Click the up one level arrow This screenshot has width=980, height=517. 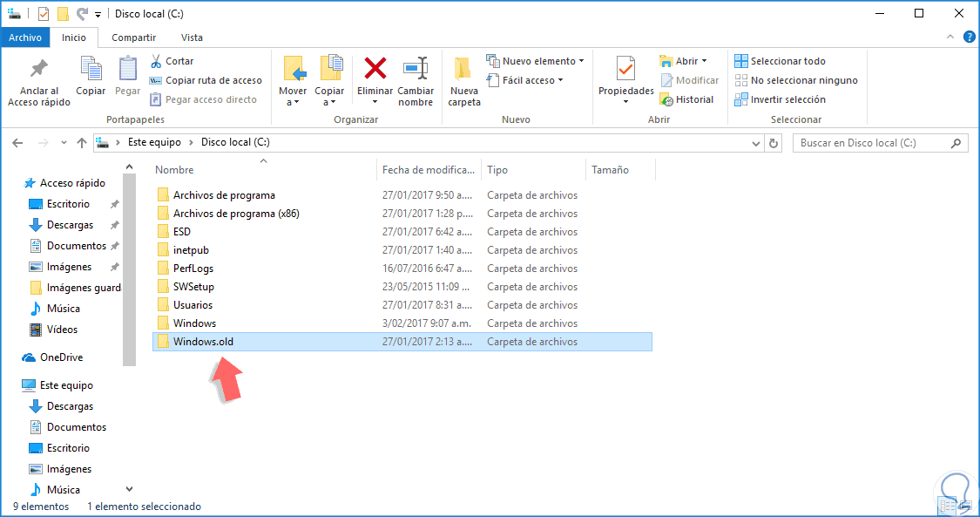click(81, 142)
